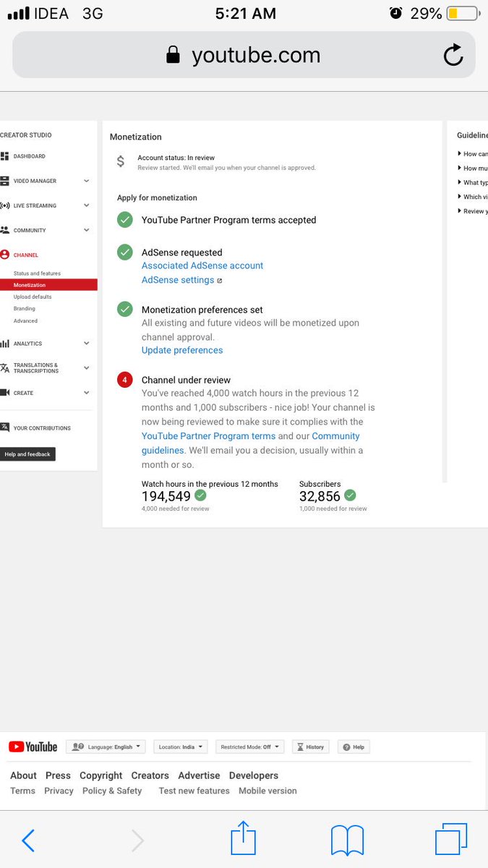Open Policy & Safety footer link
The height and width of the screenshot is (868, 488).
[112, 791]
